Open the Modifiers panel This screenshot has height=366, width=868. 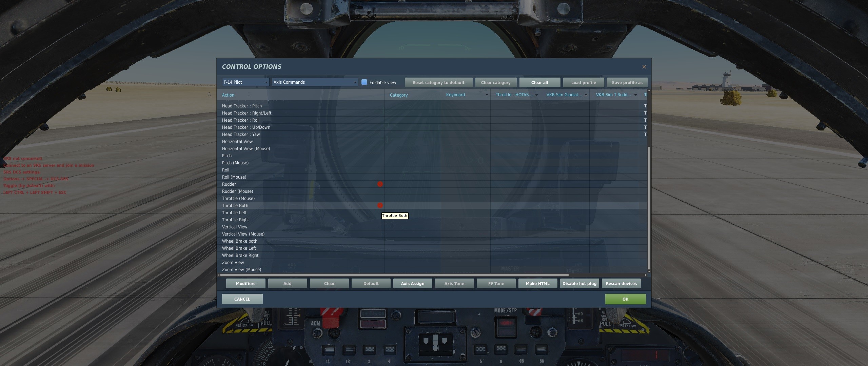245,283
